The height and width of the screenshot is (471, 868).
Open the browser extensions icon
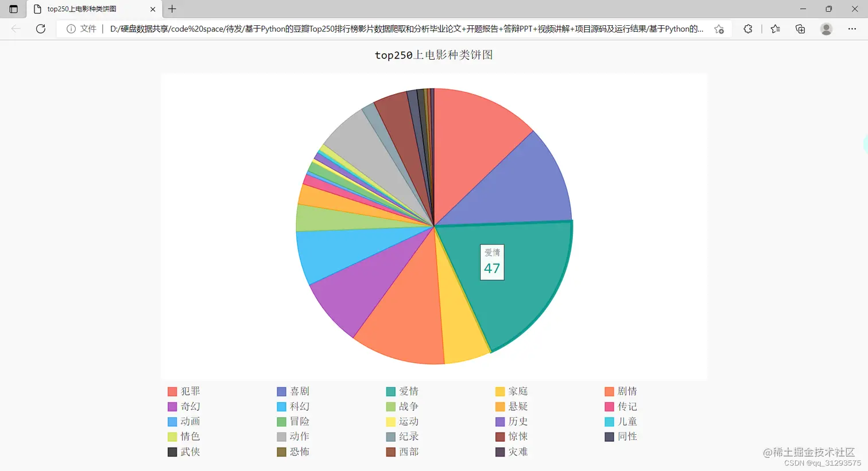coord(747,29)
